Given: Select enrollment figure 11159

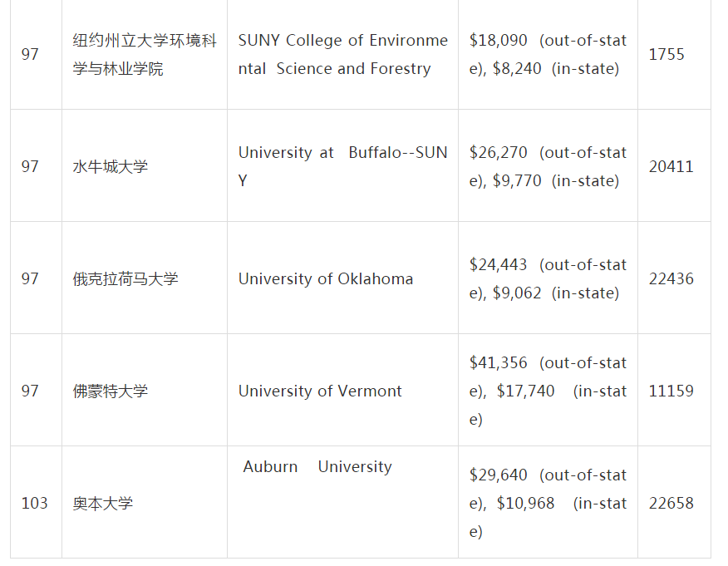Looking at the screenshot, I should point(671,391).
